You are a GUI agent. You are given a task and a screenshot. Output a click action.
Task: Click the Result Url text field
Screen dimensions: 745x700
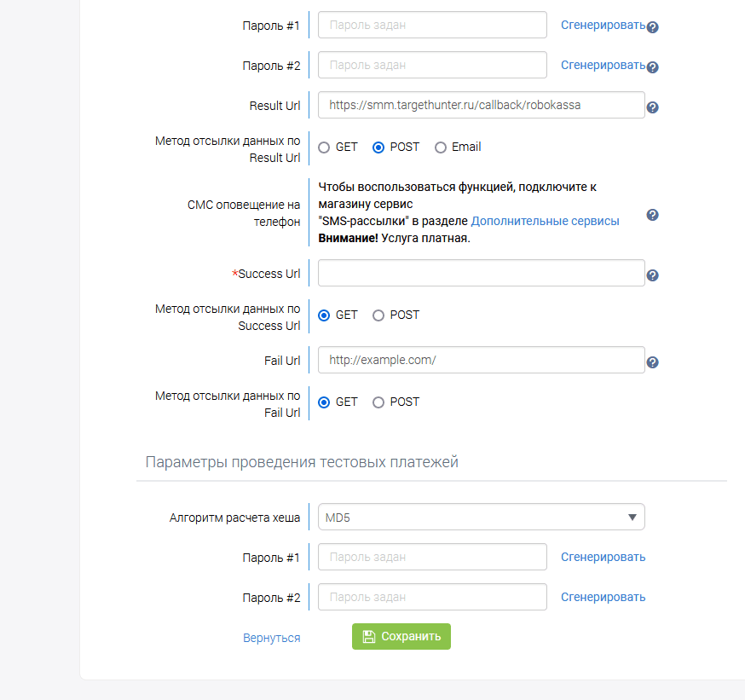tap(481, 105)
